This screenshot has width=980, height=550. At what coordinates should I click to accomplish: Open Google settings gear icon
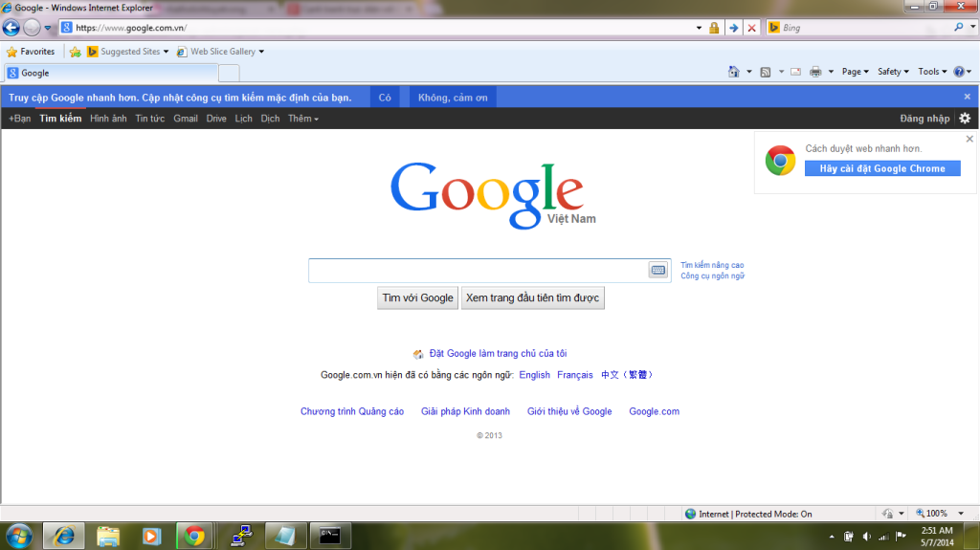pos(965,118)
